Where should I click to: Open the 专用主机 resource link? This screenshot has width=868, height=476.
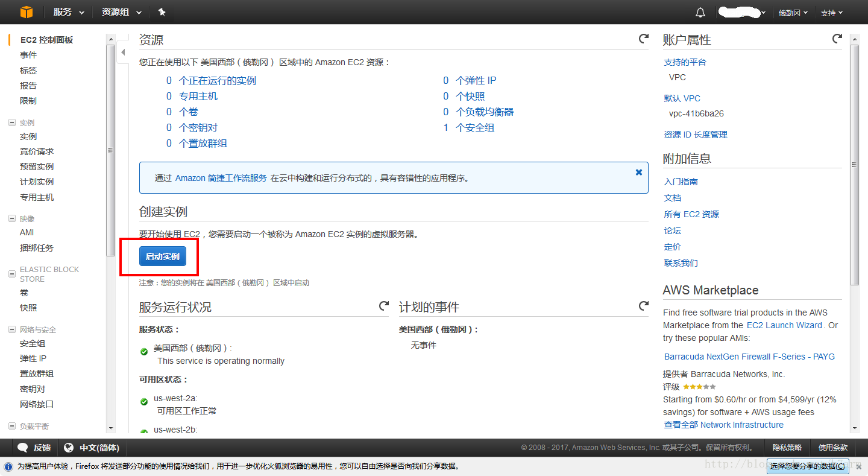tap(198, 97)
